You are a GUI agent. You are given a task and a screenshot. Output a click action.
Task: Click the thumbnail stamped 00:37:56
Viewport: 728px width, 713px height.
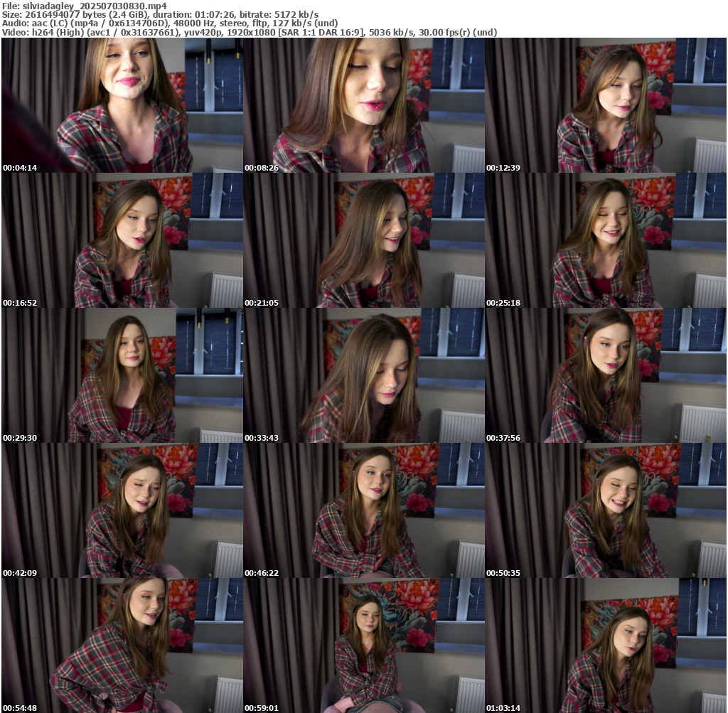pos(606,375)
